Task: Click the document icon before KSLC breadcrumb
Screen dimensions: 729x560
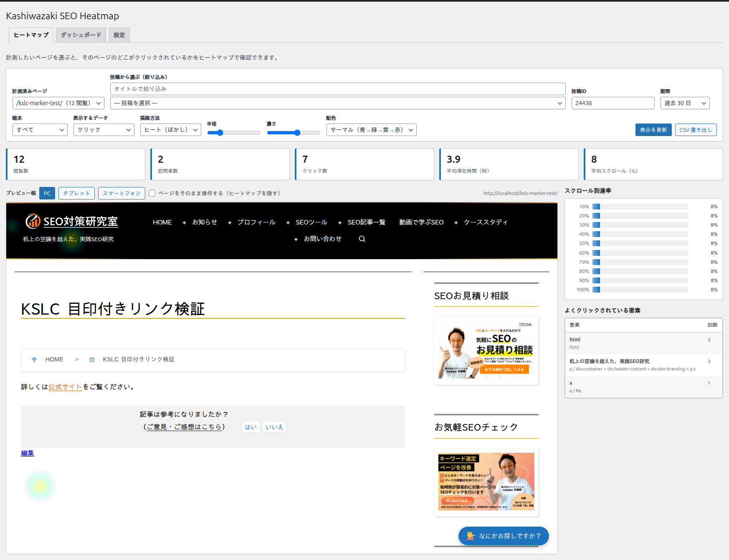Action: [92, 359]
